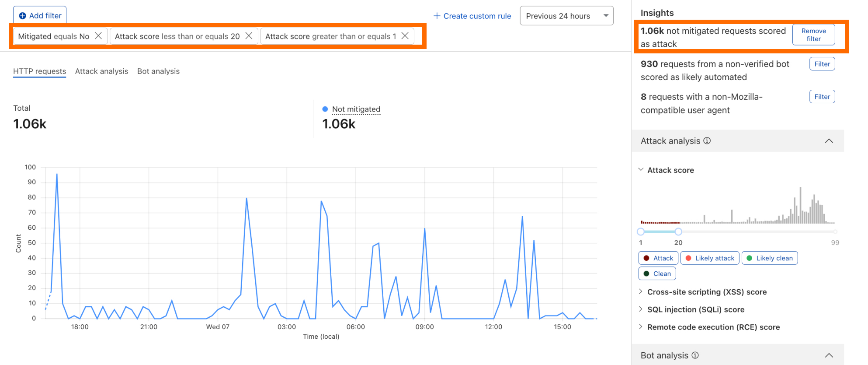The width and height of the screenshot is (868, 365).
Task: Filter by non-Mozilla-compatible user agent requests
Action: coord(822,97)
